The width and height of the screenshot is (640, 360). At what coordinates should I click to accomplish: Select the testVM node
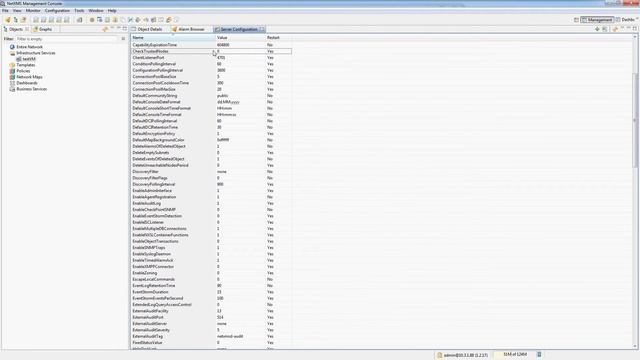click(29, 59)
